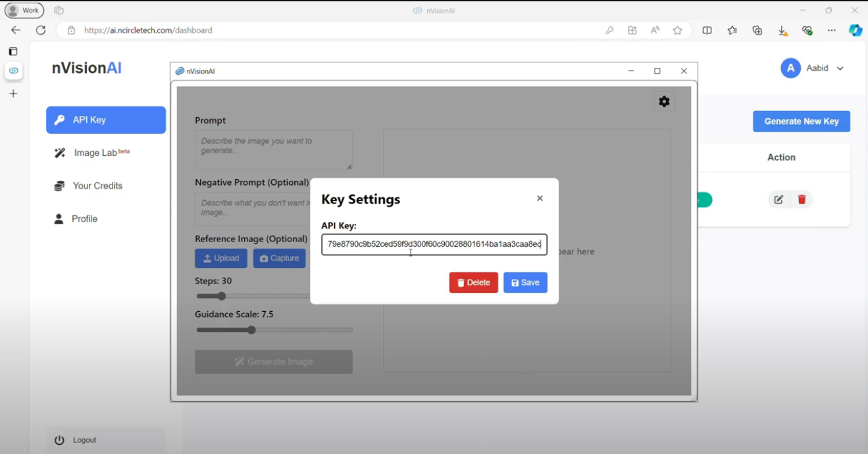The width and height of the screenshot is (868, 454).
Task: Click the Generate Image button
Action: click(274, 361)
